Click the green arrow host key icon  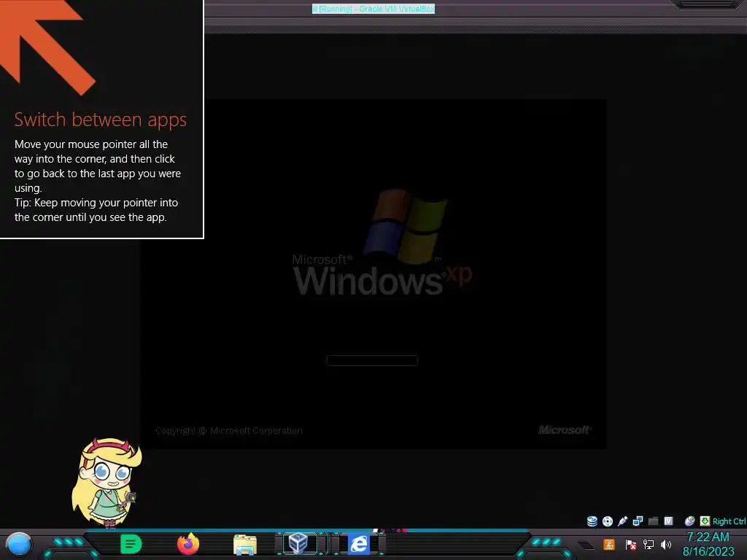click(705, 521)
